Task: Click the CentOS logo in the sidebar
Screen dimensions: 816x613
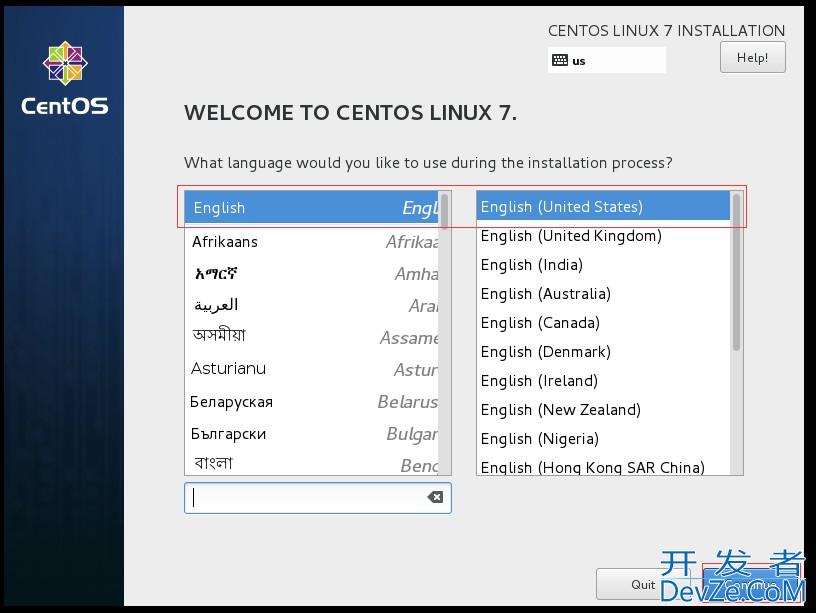Action: click(x=65, y=78)
